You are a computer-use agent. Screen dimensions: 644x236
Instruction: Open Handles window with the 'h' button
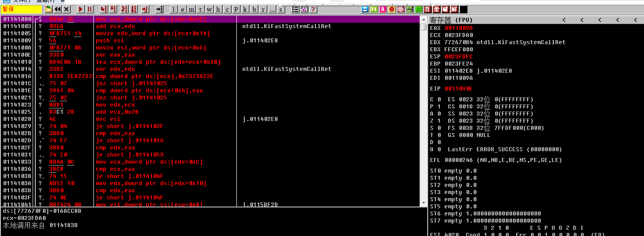218,9
